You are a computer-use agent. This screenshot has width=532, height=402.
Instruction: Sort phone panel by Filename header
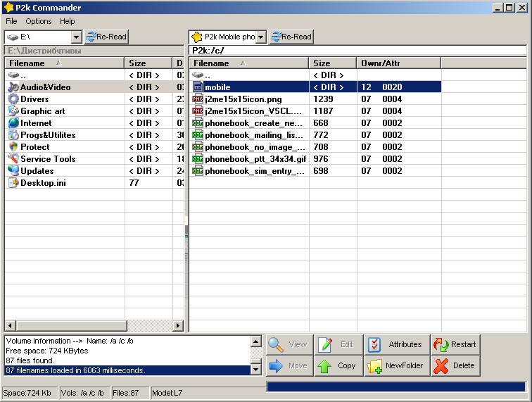point(249,63)
